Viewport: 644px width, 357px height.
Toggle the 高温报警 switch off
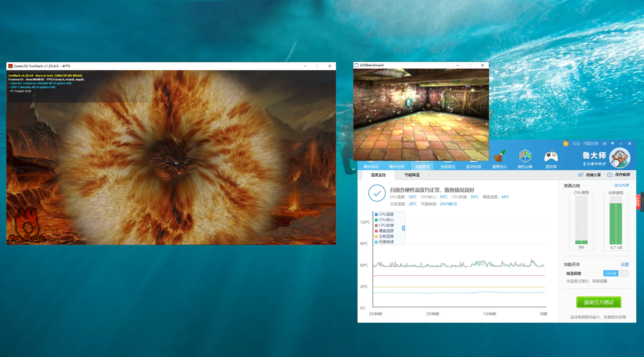click(615, 273)
